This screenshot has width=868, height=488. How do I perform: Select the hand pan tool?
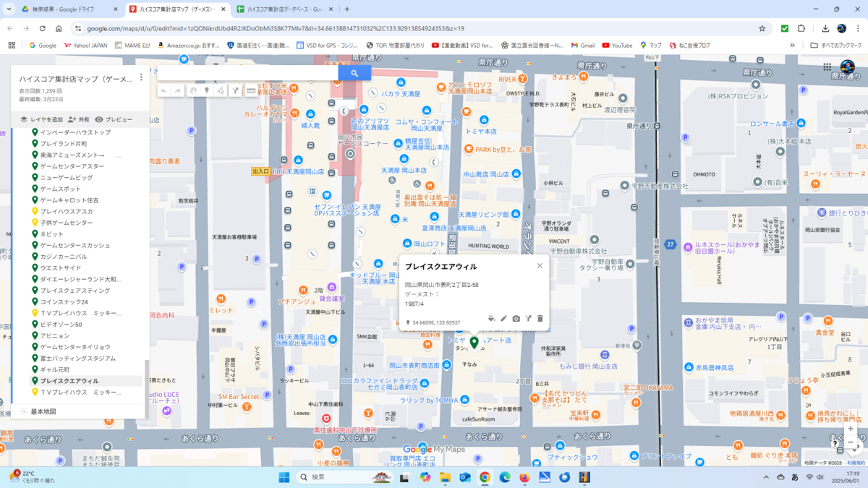pos(193,91)
